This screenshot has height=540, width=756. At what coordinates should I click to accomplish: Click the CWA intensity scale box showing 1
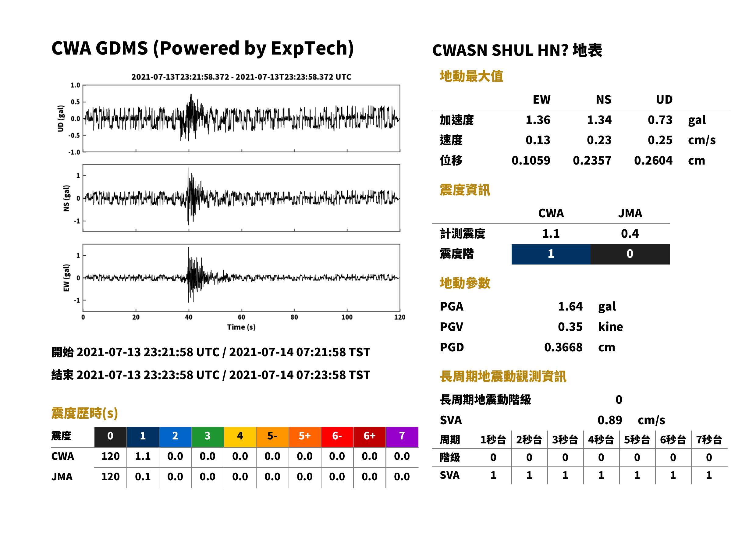pyautogui.click(x=551, y=254)
